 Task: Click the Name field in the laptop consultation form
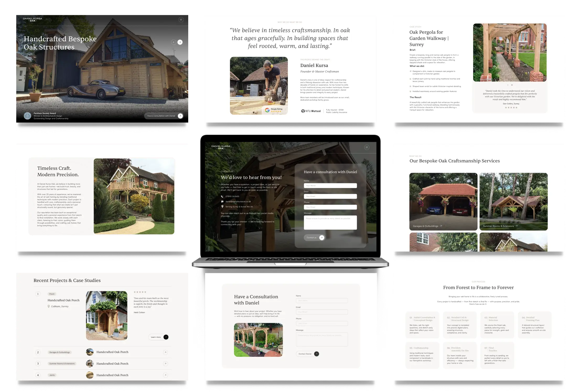(330, 186)
